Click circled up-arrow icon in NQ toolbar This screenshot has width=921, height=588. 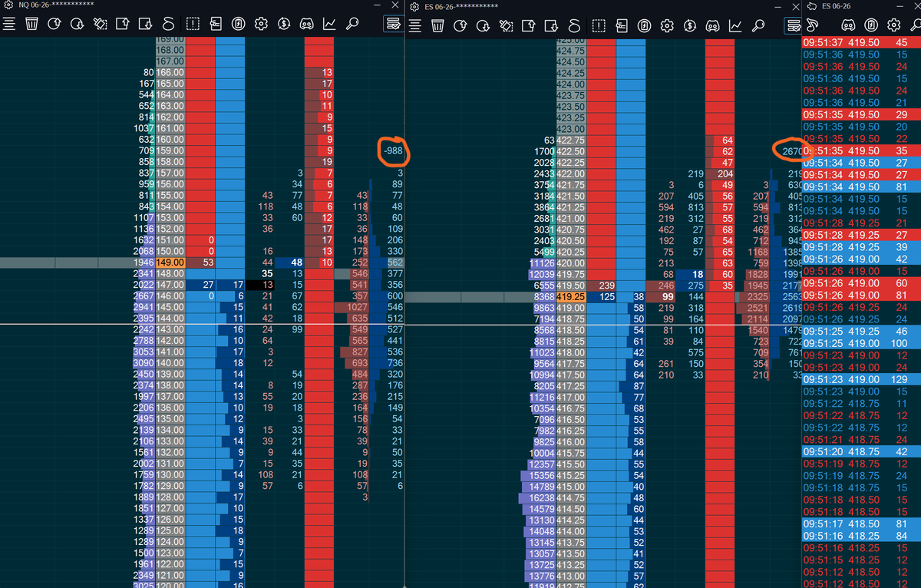tap(54, 24)
